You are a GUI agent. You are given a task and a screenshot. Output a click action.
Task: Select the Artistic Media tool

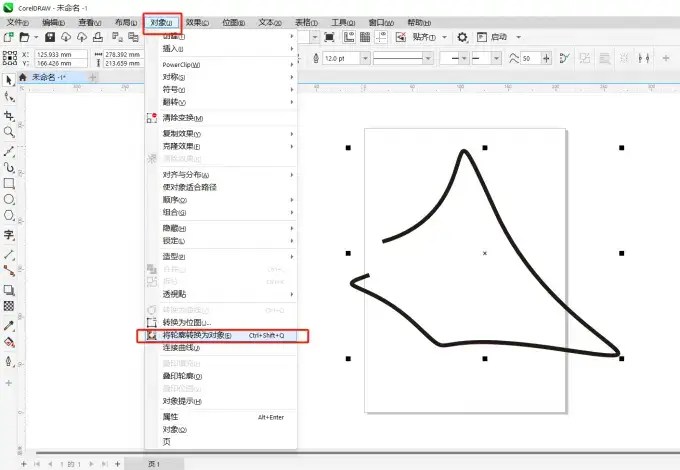pos(9,167)
